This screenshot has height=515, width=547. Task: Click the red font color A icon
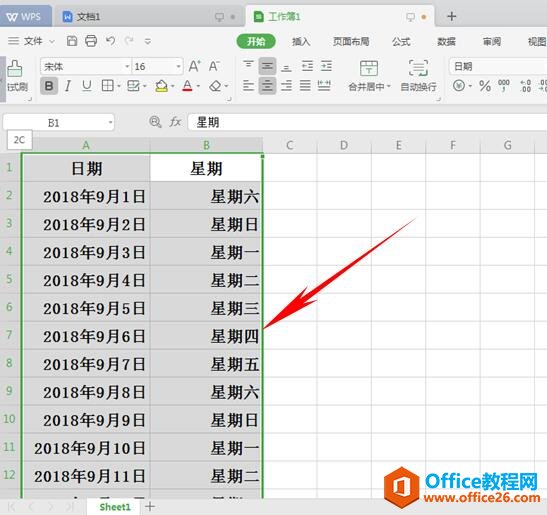point(187,86)
